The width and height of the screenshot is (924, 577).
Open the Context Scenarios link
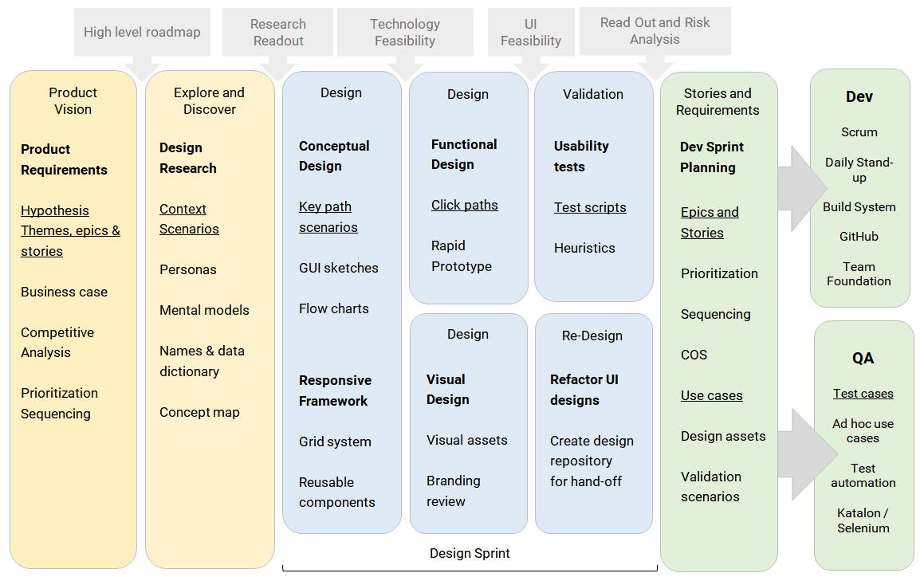pyautogui.click(x=189, y=219)
